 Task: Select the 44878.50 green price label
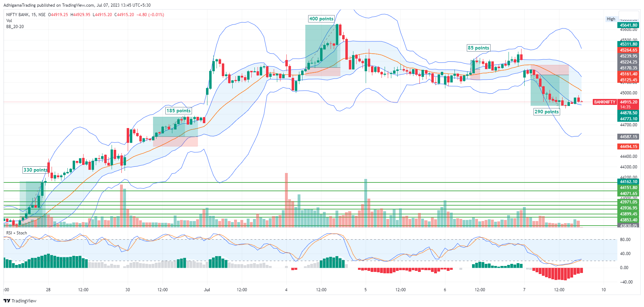[628, 113]
